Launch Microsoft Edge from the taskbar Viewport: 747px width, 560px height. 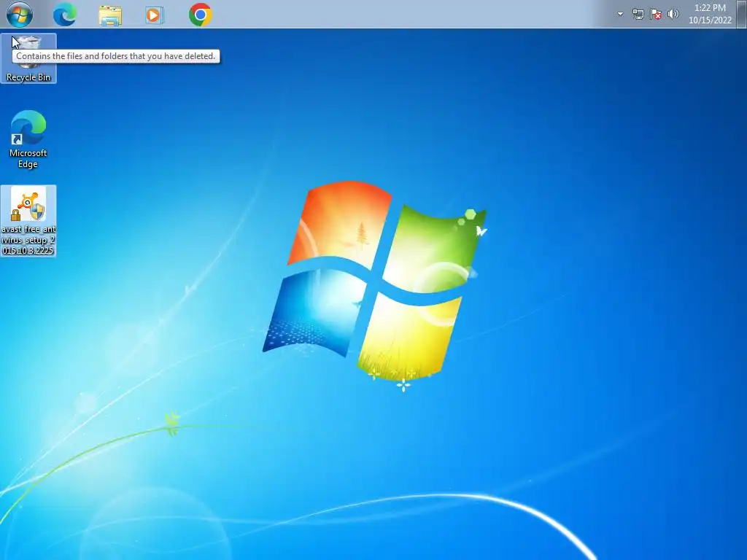click(65, 15)
